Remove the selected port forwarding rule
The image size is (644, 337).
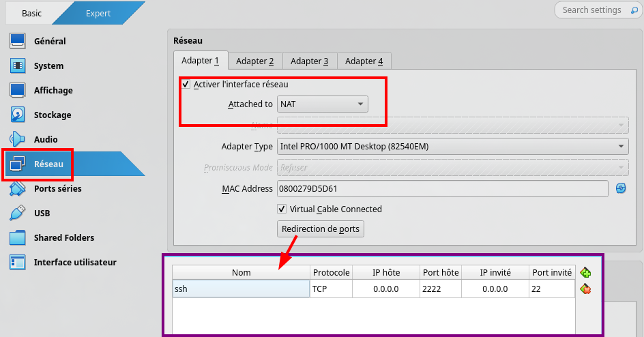(585, 289)
